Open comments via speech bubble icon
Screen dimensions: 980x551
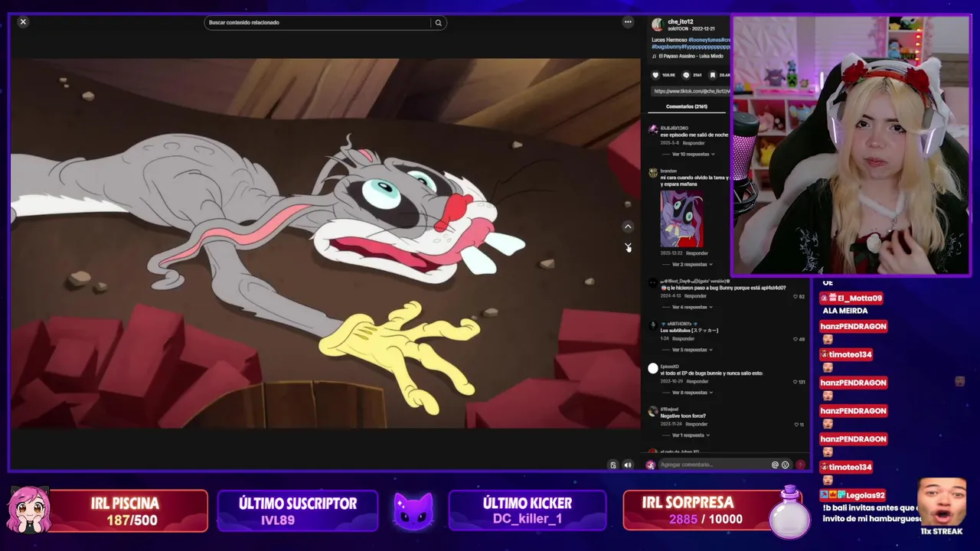point(686,75)
